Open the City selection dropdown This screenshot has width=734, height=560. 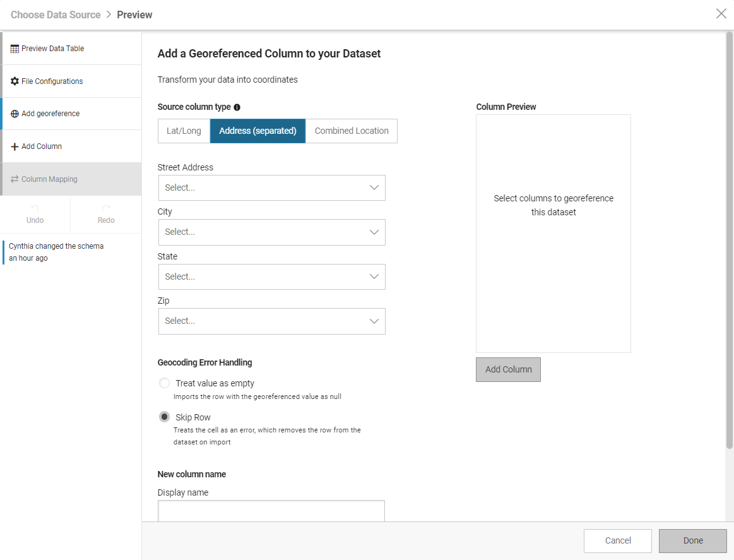click(x=271, y=232)
